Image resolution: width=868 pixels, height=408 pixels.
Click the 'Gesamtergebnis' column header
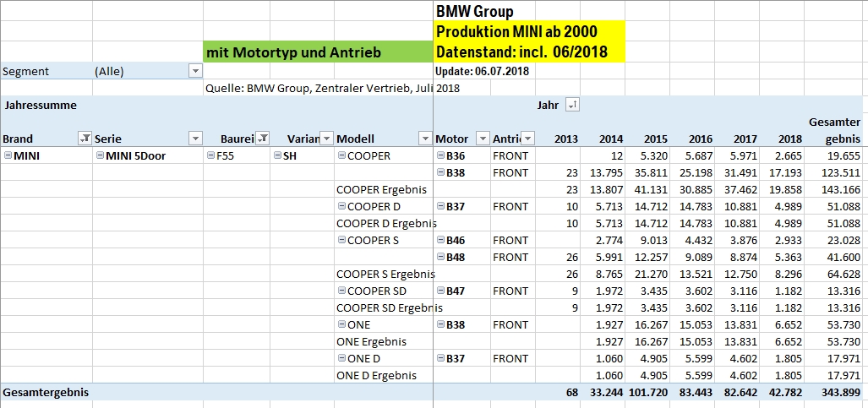pos(835,130)
